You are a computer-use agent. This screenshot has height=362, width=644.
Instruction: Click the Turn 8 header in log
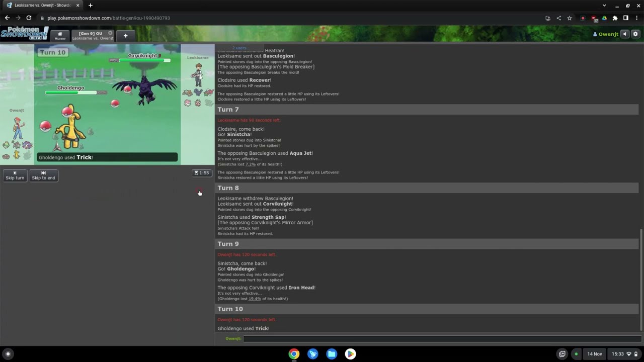pos(427,188)
